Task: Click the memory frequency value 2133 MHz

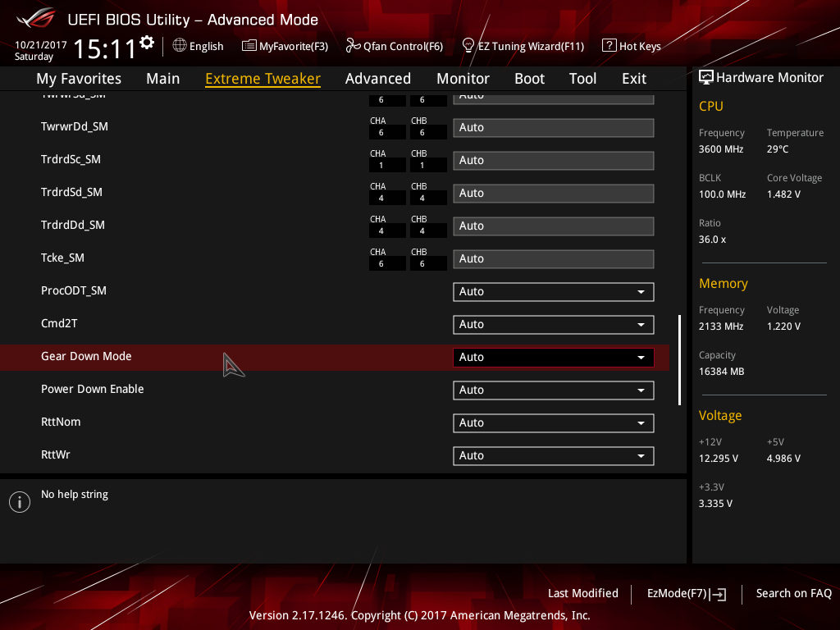Action: [x=721, y=326]
